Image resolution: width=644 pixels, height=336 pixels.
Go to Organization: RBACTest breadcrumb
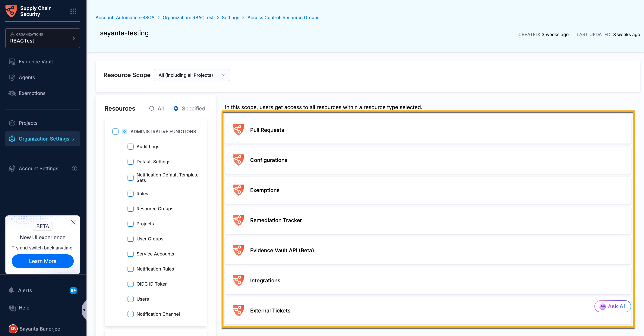coord(188,17)
